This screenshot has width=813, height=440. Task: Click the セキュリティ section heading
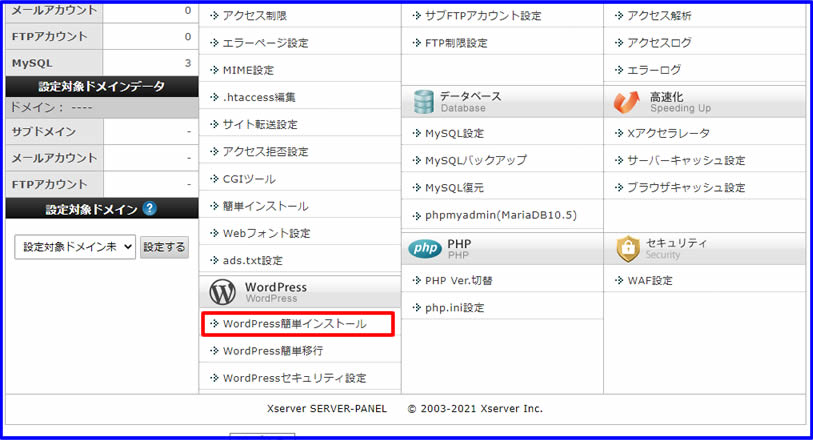pyautogui.click(x=677, y=243)
